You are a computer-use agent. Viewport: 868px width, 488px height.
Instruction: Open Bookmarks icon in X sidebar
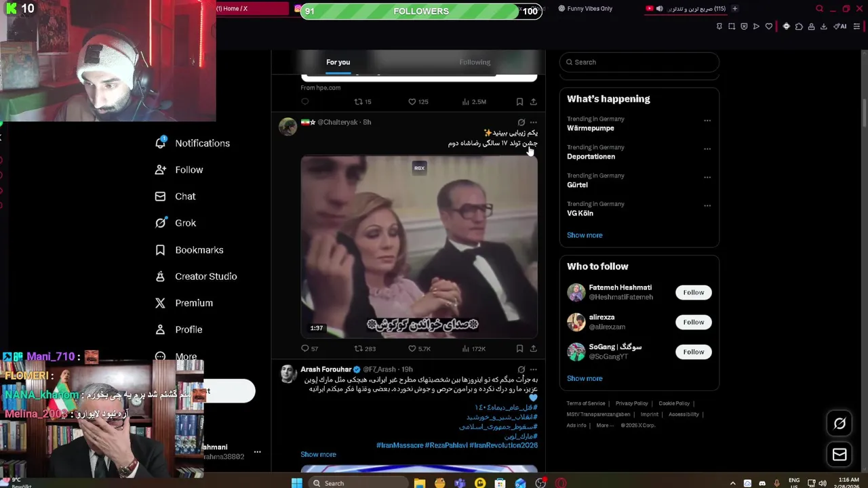160,250
